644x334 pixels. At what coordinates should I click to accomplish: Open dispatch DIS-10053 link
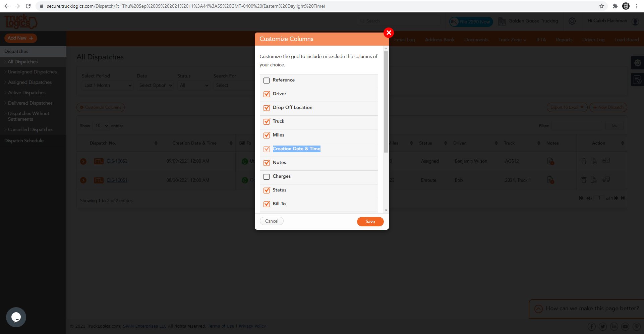coord(117,161)
